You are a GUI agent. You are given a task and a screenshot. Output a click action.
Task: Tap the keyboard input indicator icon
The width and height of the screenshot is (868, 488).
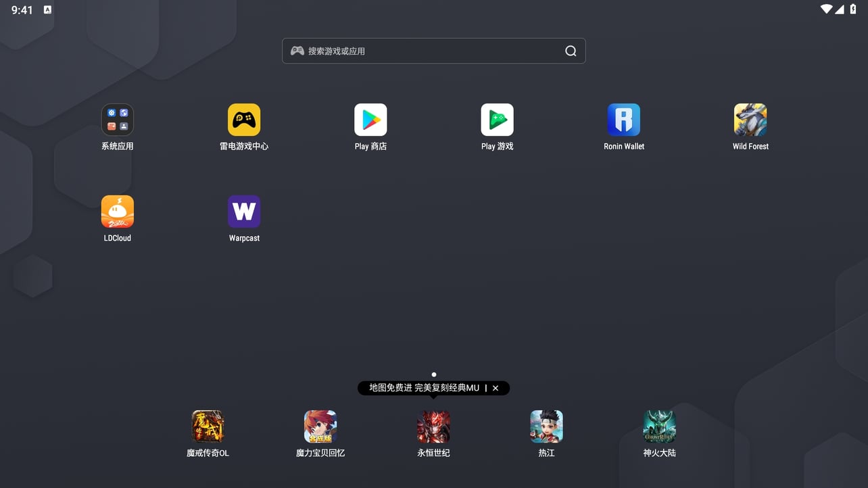pos(47,9)
